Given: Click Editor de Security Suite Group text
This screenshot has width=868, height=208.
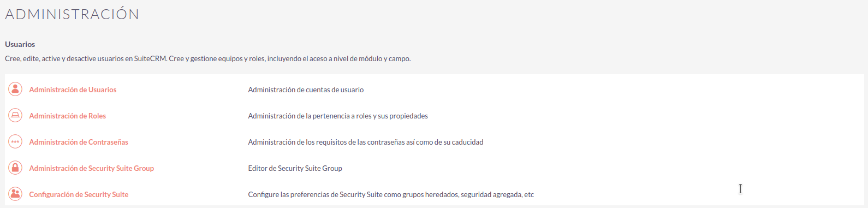Looking at the screenshot, I should pos(295,168).
